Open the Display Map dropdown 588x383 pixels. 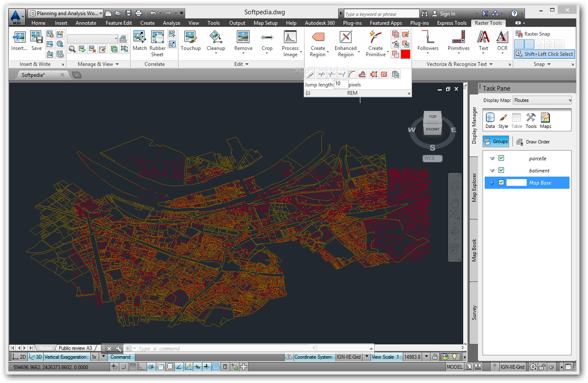pyautogui.click(x=570, y=100)
